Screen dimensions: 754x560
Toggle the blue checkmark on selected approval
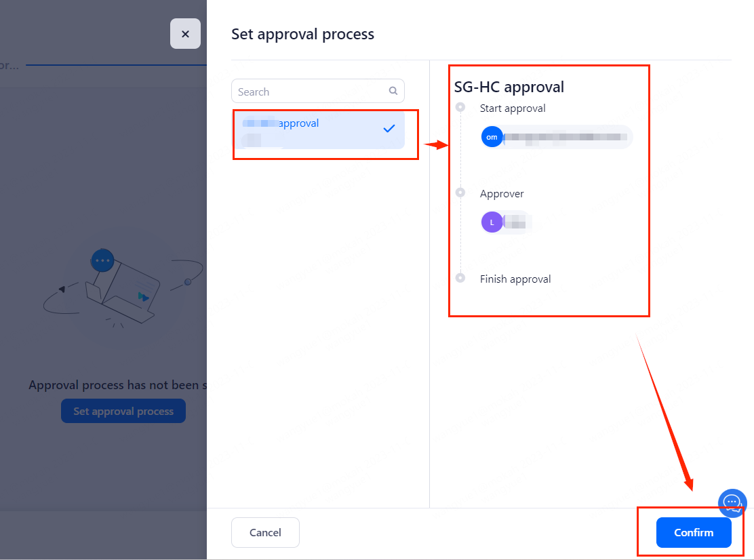(389, 129)
